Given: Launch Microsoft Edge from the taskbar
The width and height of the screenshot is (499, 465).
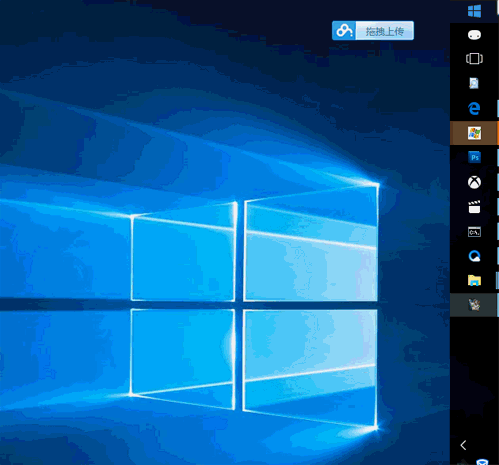Looking at the screenshot, I should [x=474, y=108].
